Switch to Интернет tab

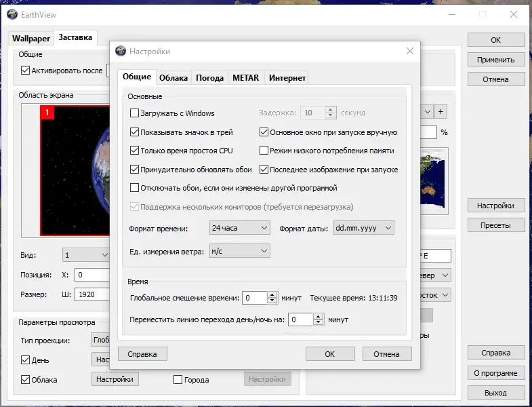click(287, 78)
